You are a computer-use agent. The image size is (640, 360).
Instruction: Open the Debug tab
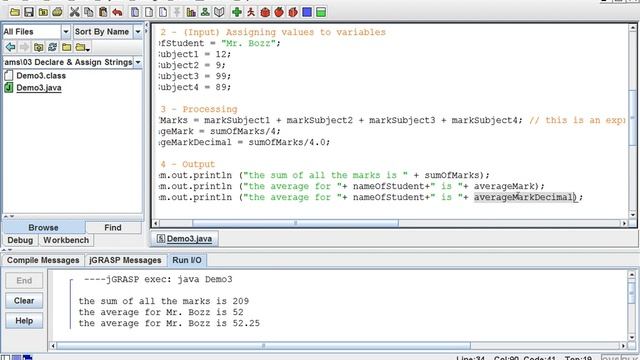click(x=20, y=240)
